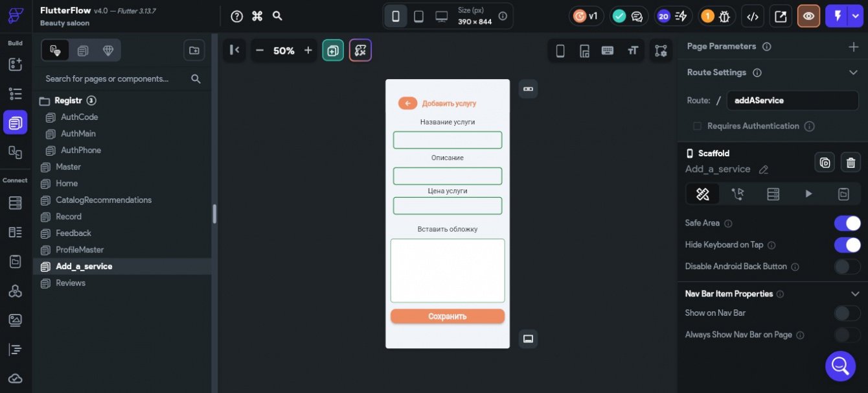Delete page with trash icon

click(851, 162)
